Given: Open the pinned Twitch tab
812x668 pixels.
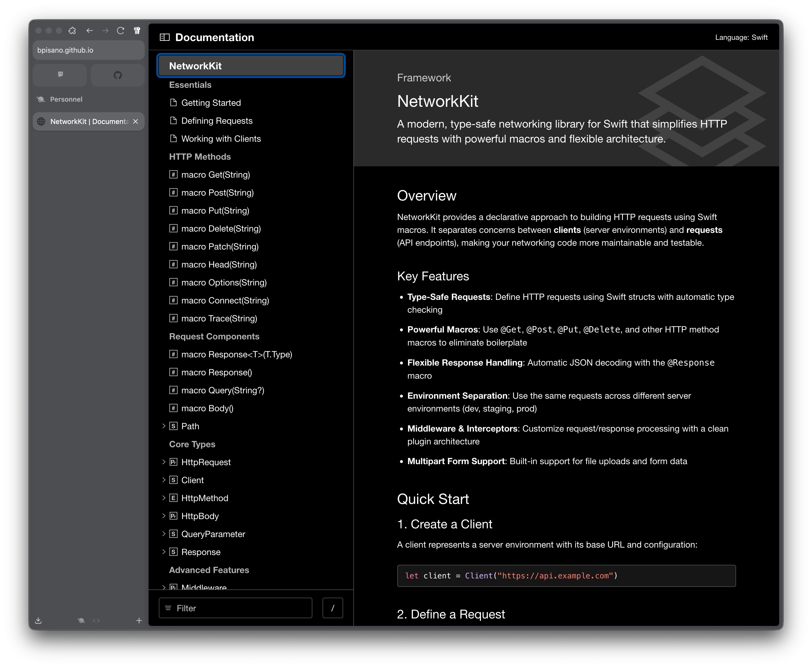Looking at the screenshot, I should [60, 75].
